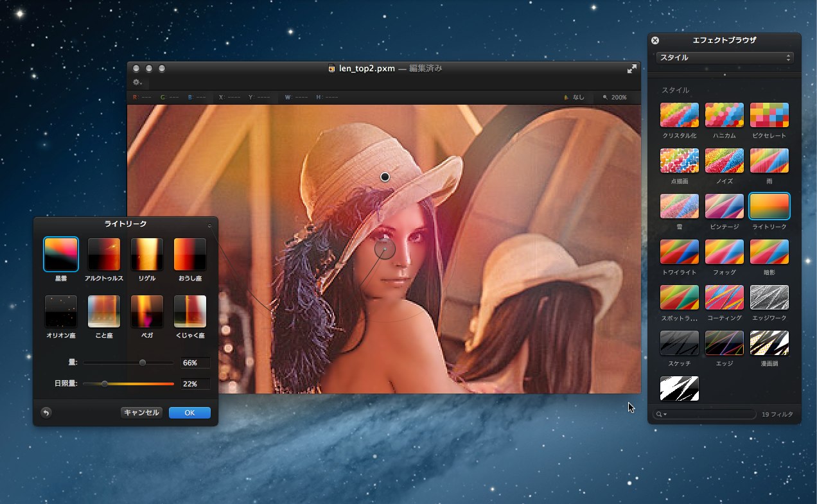Choose the ベガ light leak preset
The height and width of the screenshot is (504, 817).
tap(147, 311)
